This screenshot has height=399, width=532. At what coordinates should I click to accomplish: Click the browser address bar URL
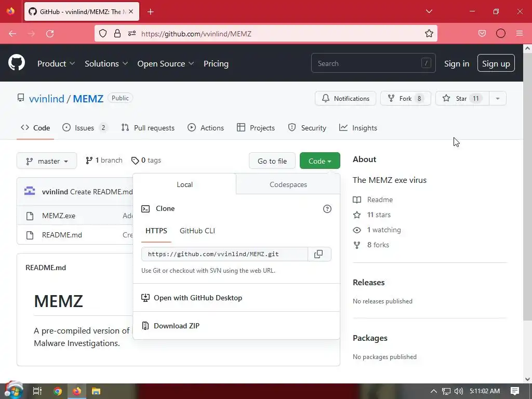(x=196, y=34)
